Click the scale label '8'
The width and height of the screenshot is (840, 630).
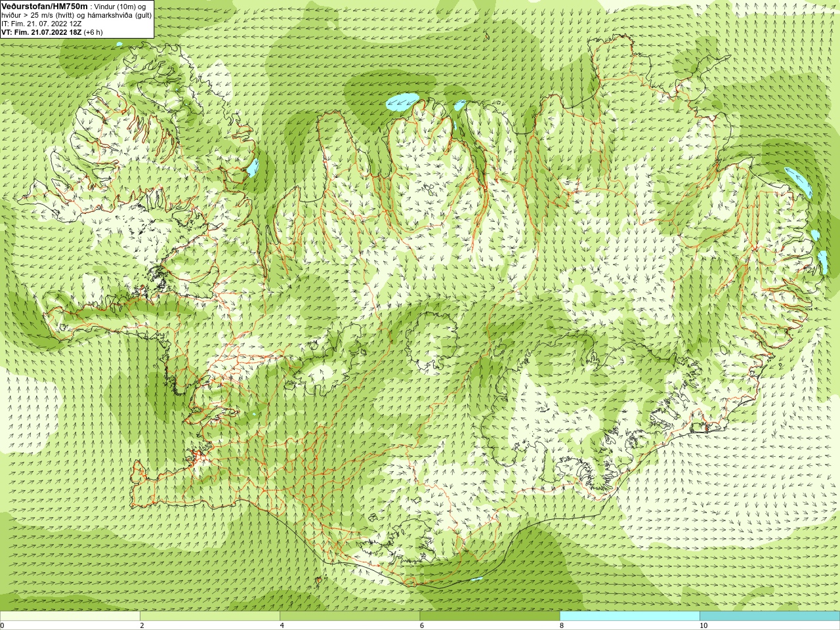tap(562, 625)
